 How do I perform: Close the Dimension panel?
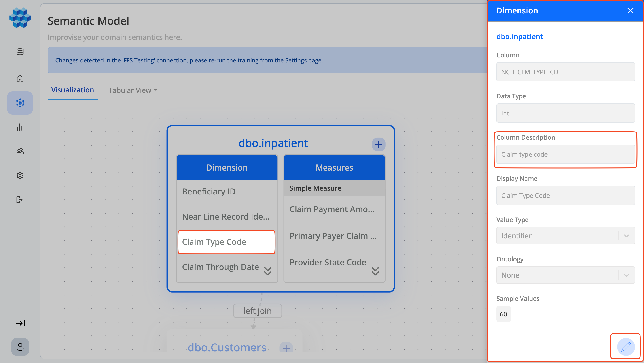(631, 11)
